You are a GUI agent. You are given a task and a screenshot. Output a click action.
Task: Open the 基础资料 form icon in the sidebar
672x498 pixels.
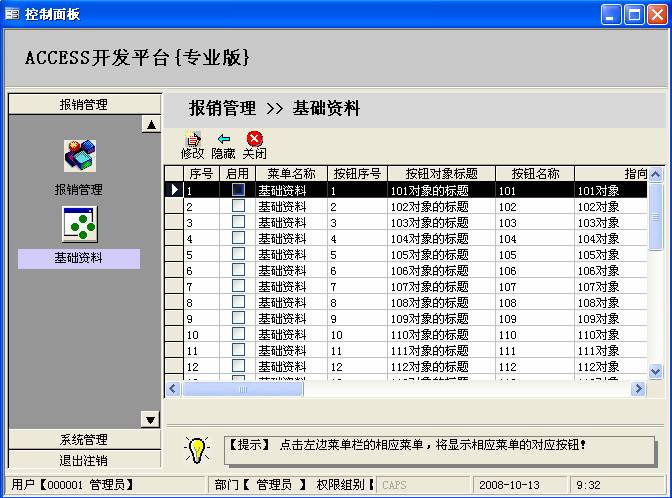tap(80, 224)
